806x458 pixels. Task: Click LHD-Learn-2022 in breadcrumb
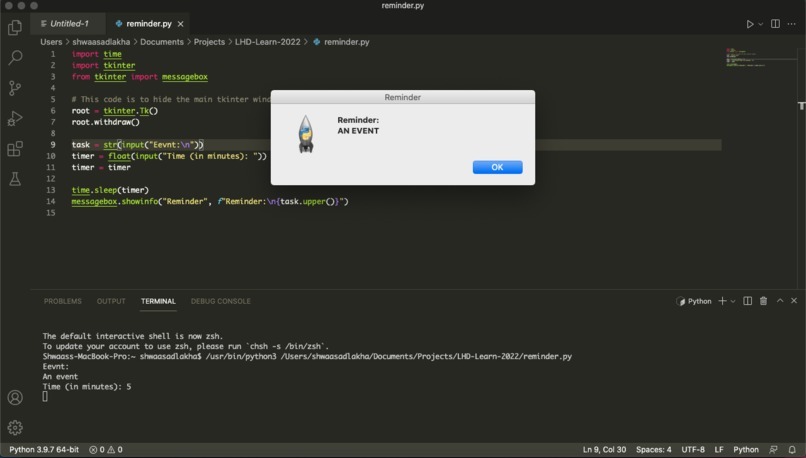click(x=267, y=42)
